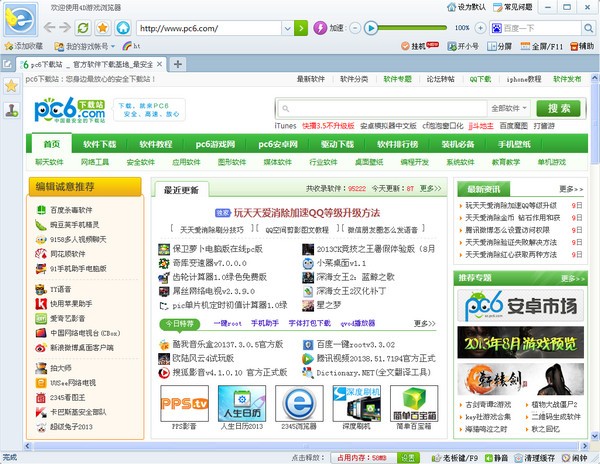
Task: Increase game speed with plus button
Action: 480,28
